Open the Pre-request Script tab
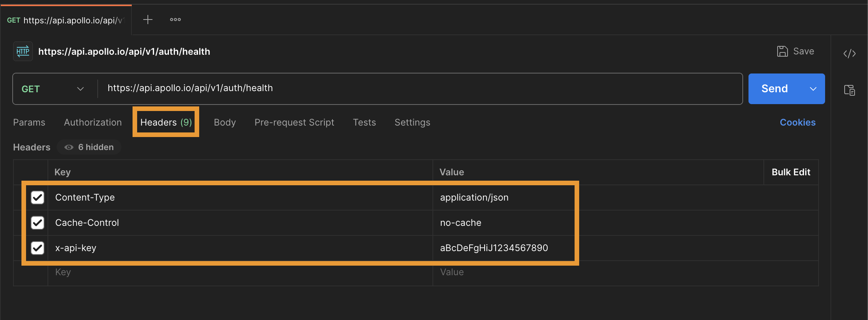Image resolution: width=868 pixels, height=320 pixels. (294, 122)
